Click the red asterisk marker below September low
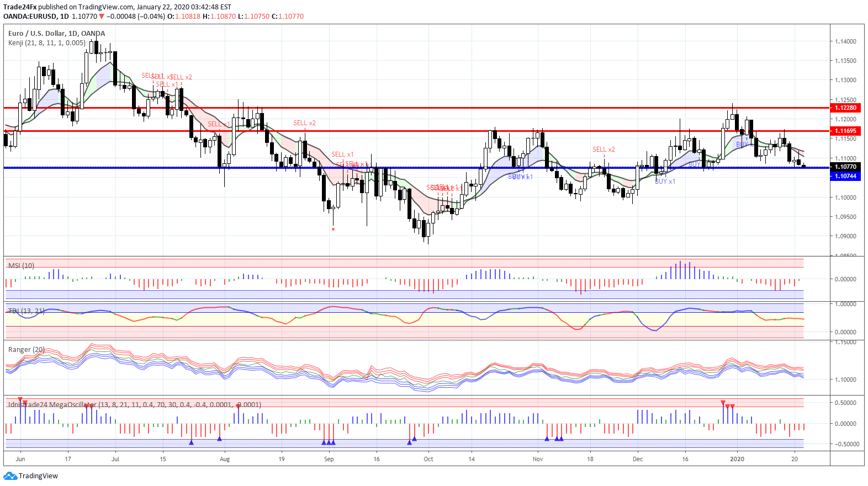The width and height of the screenshot is (868, 486). [x=333, y=229]
